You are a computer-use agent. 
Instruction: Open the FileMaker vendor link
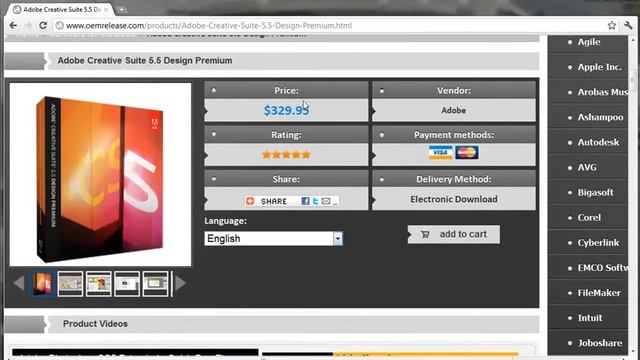599,293
